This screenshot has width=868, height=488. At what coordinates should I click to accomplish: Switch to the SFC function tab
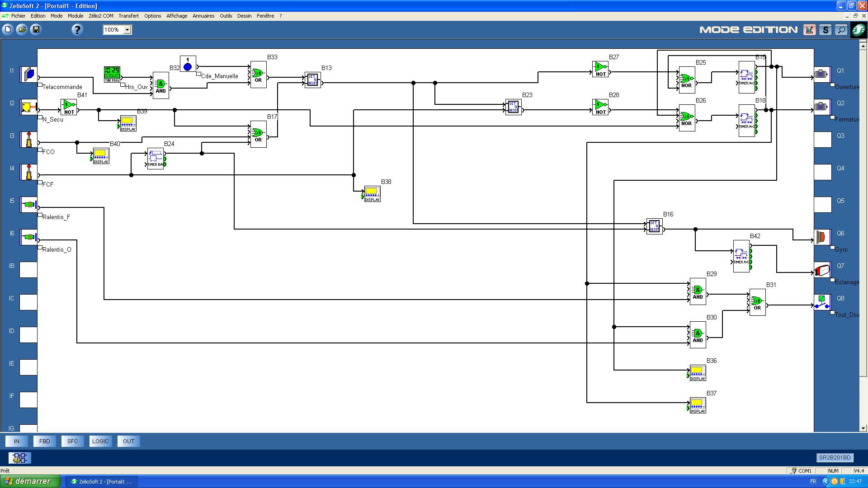click(x=73, y=441)
